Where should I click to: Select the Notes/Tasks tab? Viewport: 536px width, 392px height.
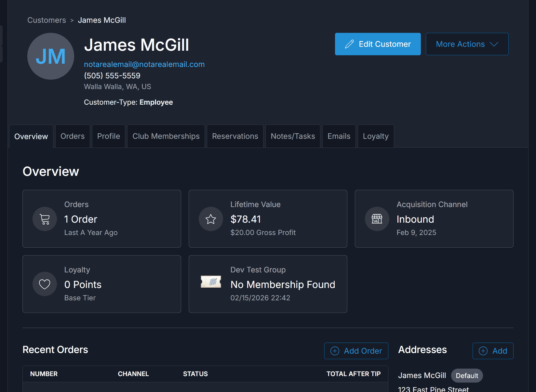(x=293, y=136)
